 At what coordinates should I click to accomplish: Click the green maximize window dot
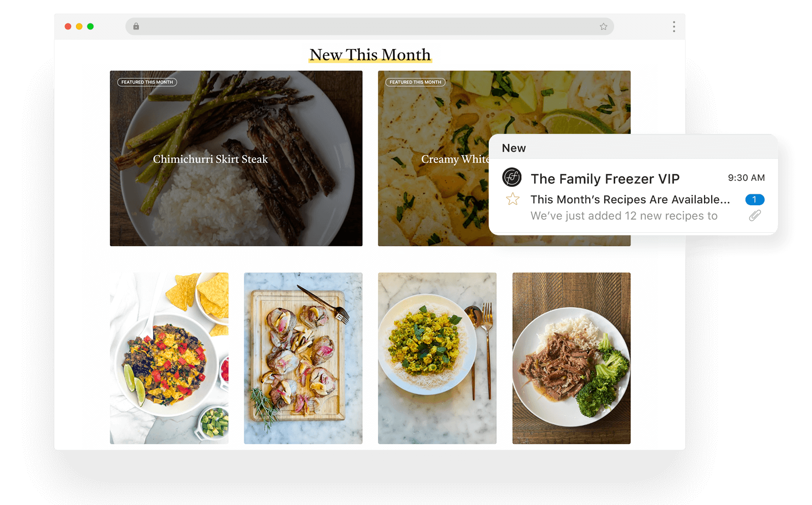point(90,26)
